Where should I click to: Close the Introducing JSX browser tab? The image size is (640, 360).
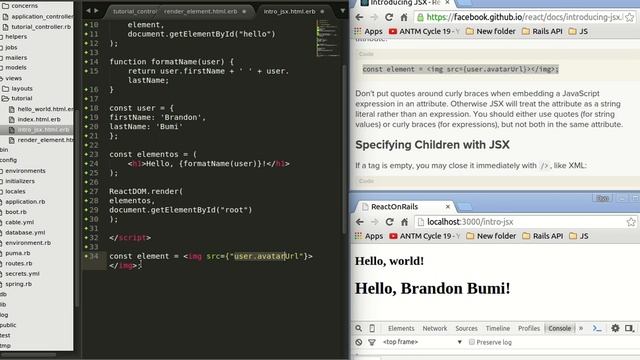pyautogui.click(x=447, y=3)
